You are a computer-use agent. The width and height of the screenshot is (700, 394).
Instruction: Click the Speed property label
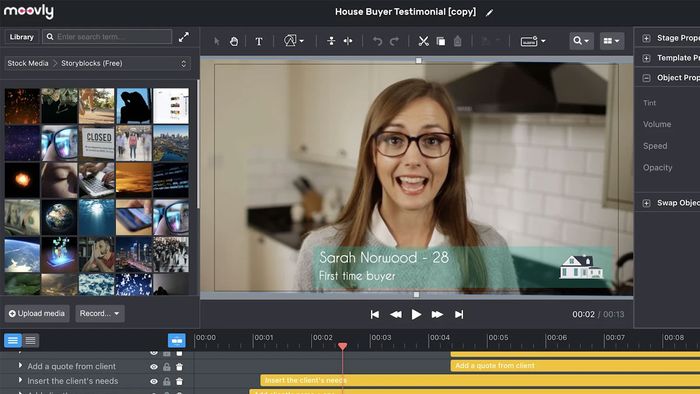coord(655,146)
